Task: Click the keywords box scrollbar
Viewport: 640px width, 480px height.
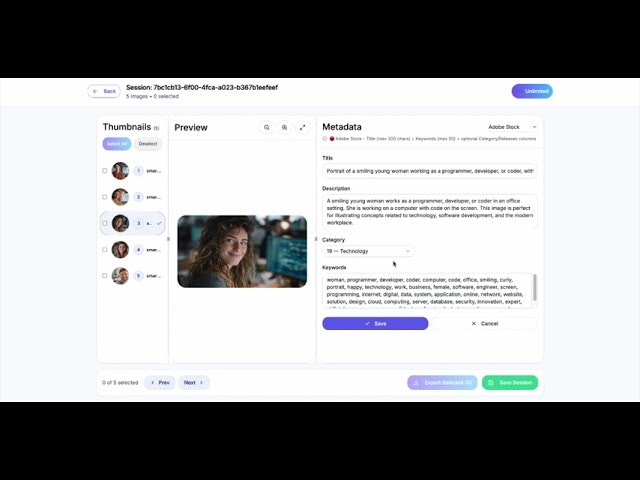Action: (535, 287)
